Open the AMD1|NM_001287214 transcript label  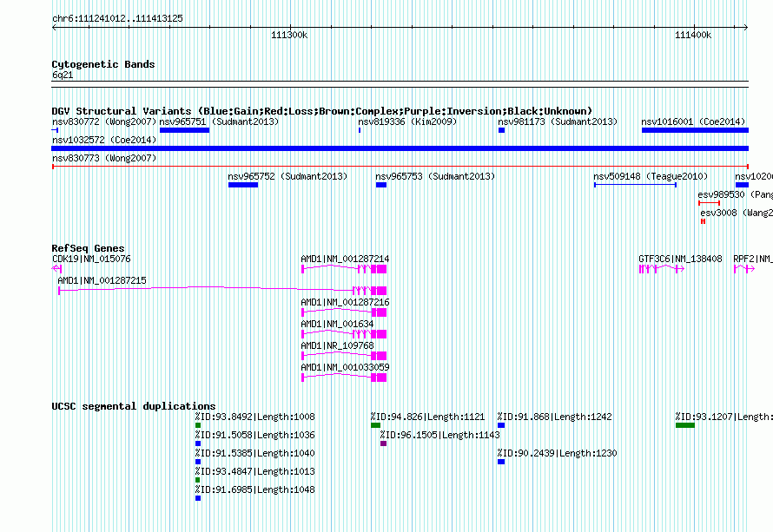point(345,259)
